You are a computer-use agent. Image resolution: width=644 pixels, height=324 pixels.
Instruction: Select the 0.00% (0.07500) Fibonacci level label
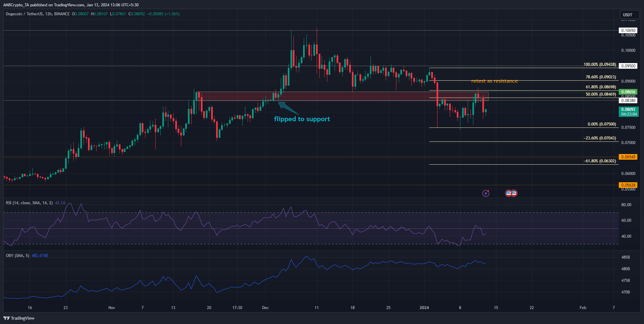pos(602,124)
